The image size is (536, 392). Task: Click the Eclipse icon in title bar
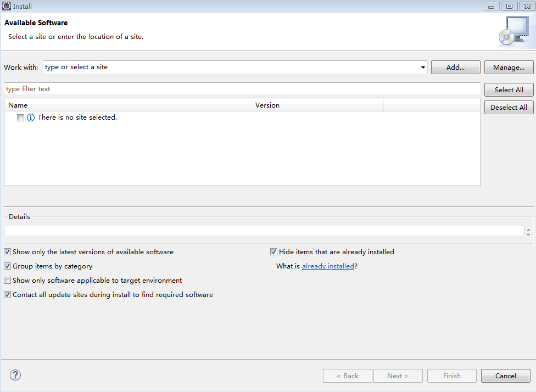7,6
